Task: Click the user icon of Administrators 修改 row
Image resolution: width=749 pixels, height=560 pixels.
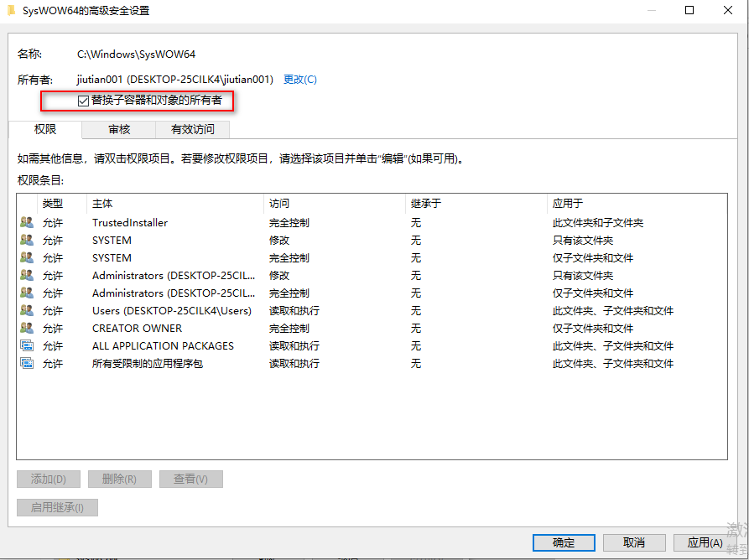Action: [x=27, y=276]
